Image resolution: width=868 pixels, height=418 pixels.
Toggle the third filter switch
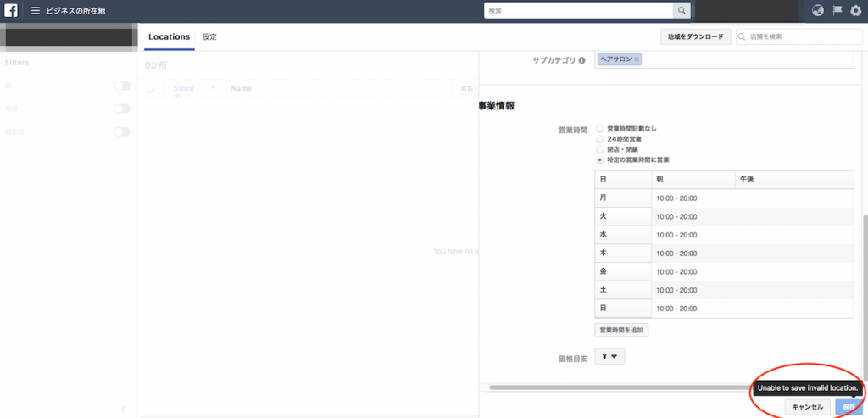tap(122, 131)
